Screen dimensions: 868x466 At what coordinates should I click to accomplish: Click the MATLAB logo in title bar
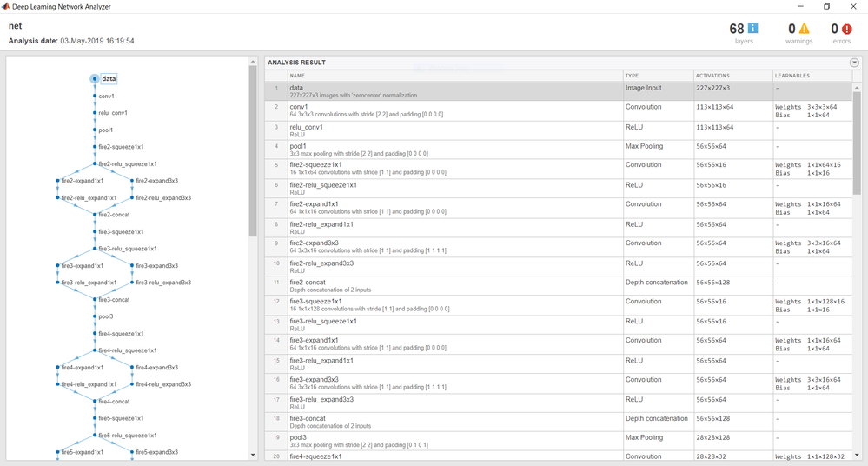[5, 7]
